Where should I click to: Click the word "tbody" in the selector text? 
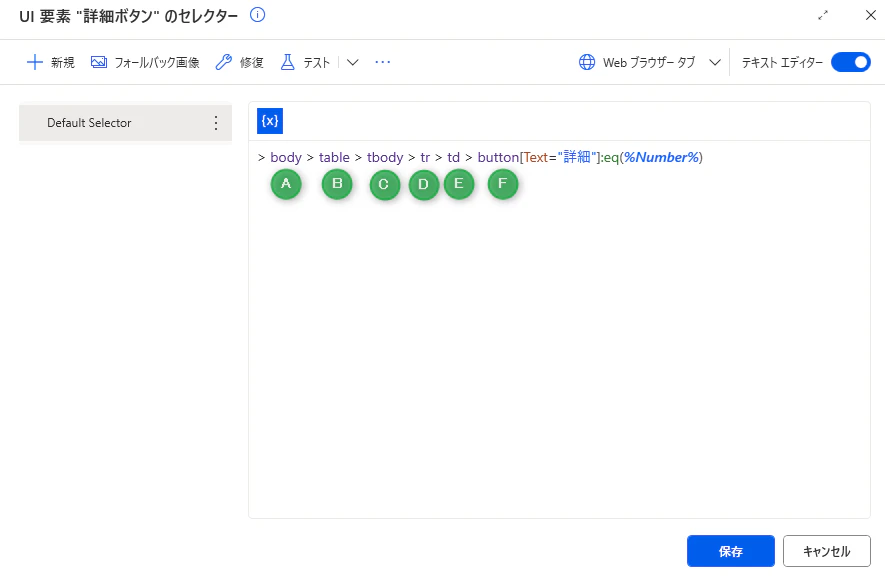[385, 157]
